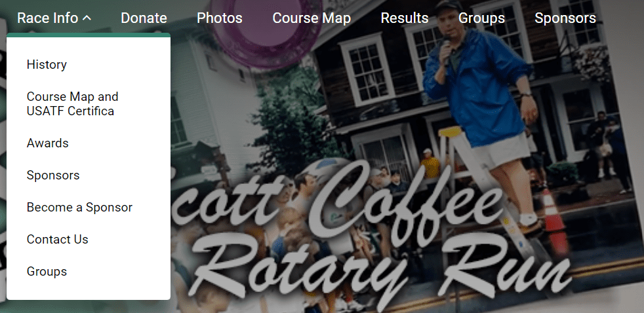Select Groups in the top navigation bar
Screen dimensions: 644x313
coord(481,18)
